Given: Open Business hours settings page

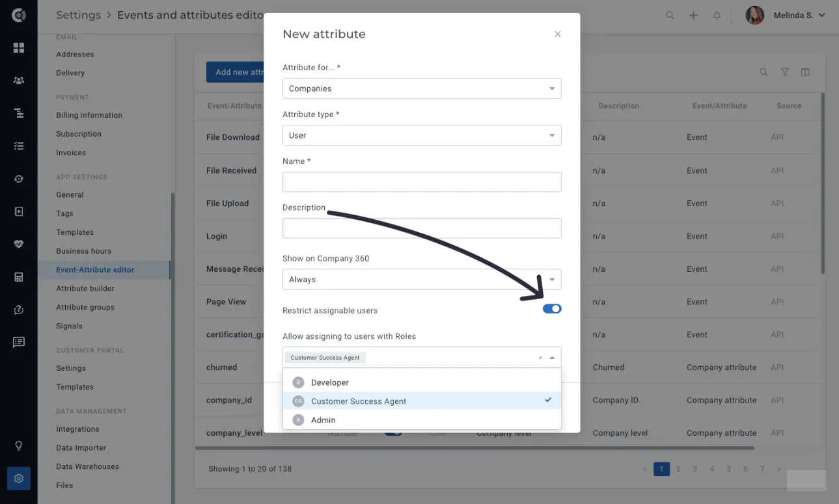Looking at the screenshot, I should tap(83, 251).
